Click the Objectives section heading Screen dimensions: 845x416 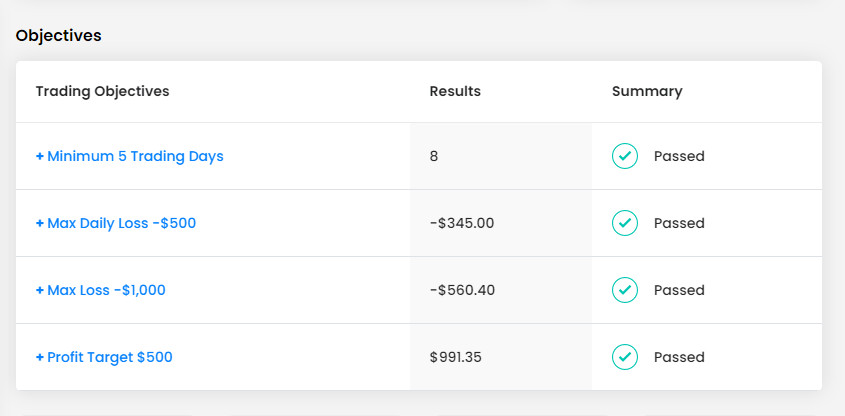(59, 36)
